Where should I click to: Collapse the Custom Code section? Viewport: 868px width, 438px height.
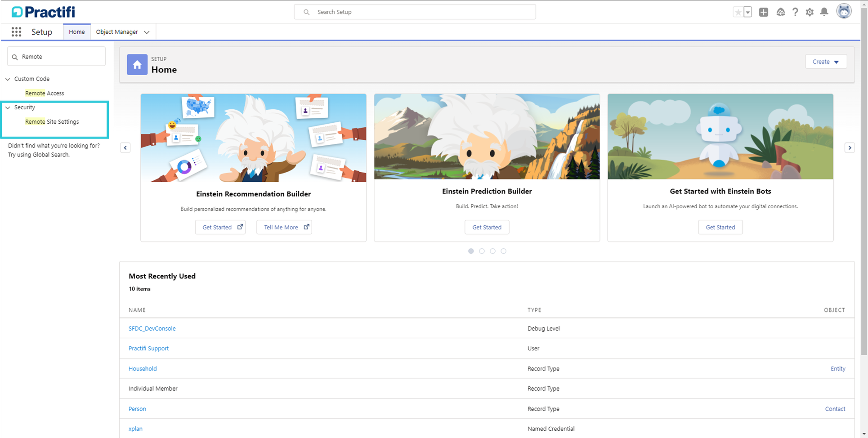tap(8, 79)
